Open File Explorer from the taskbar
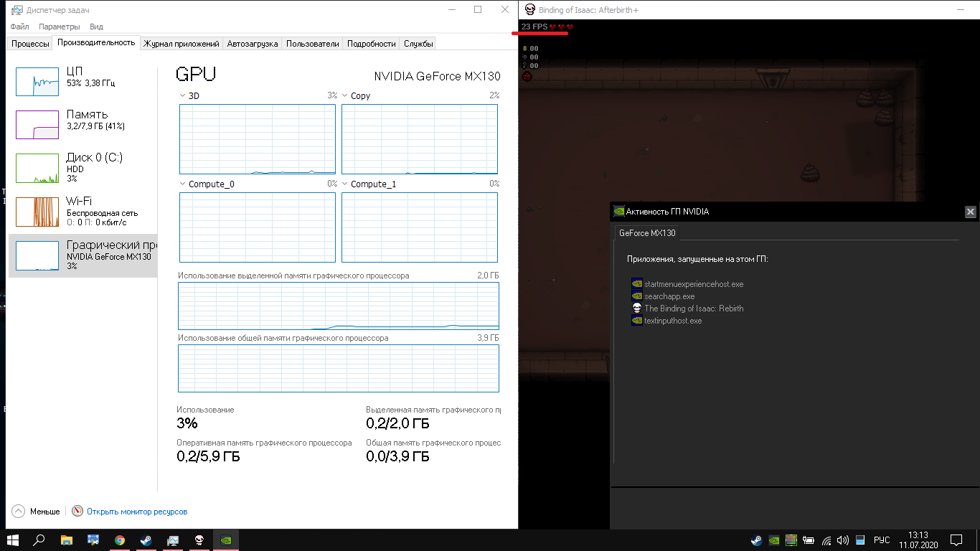 (67, 540)
